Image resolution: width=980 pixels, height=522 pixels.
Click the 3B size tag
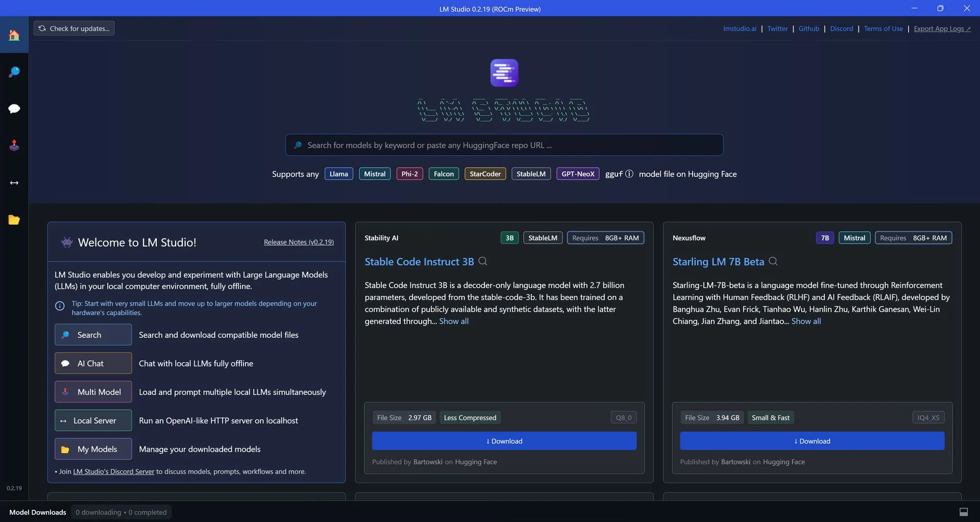(x=509, y=238)
